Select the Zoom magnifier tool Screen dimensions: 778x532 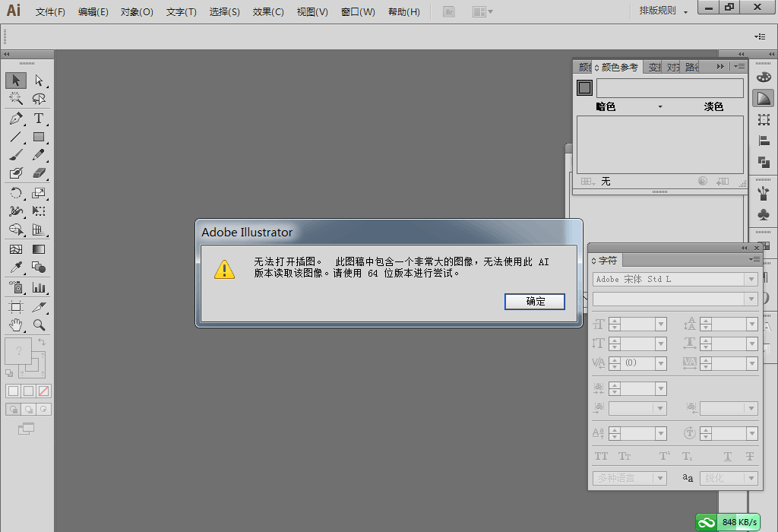pyautogui.click(x=39, y=325)
